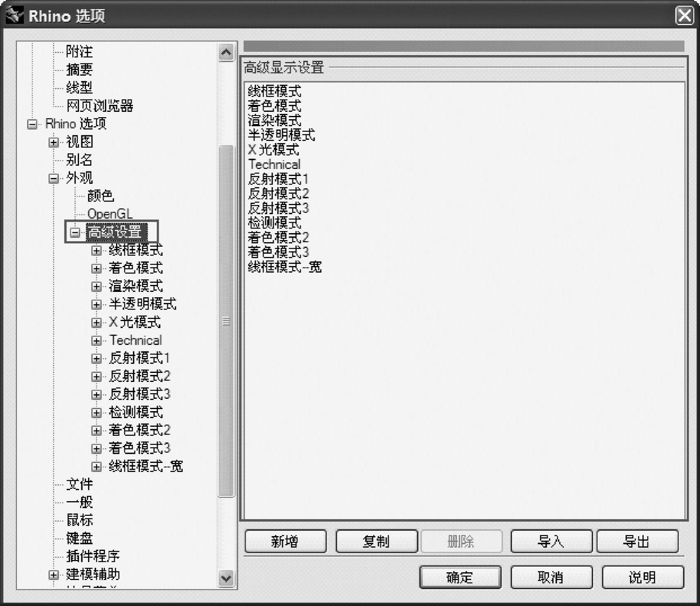Confirm with the 确定 button
700x606 pixels.
(x=460, y=577)
